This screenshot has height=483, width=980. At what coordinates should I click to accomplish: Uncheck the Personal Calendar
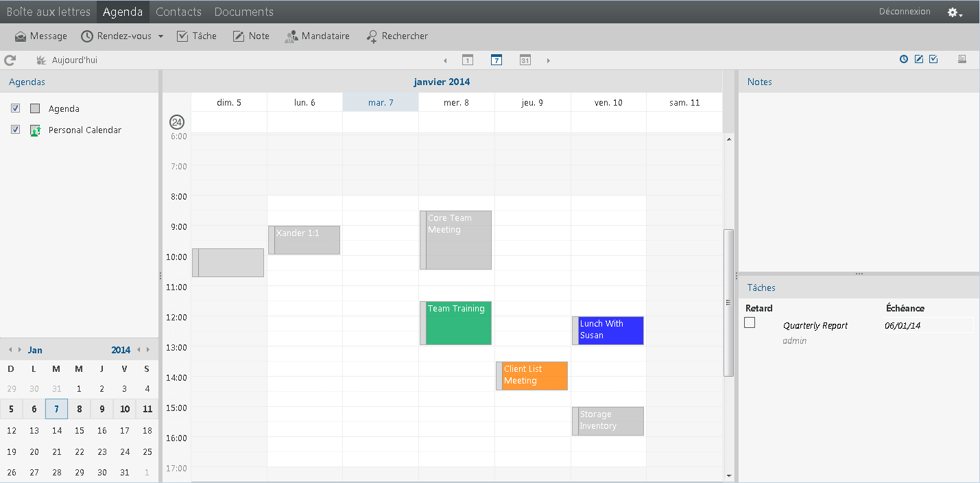click(x=15, y=129)
